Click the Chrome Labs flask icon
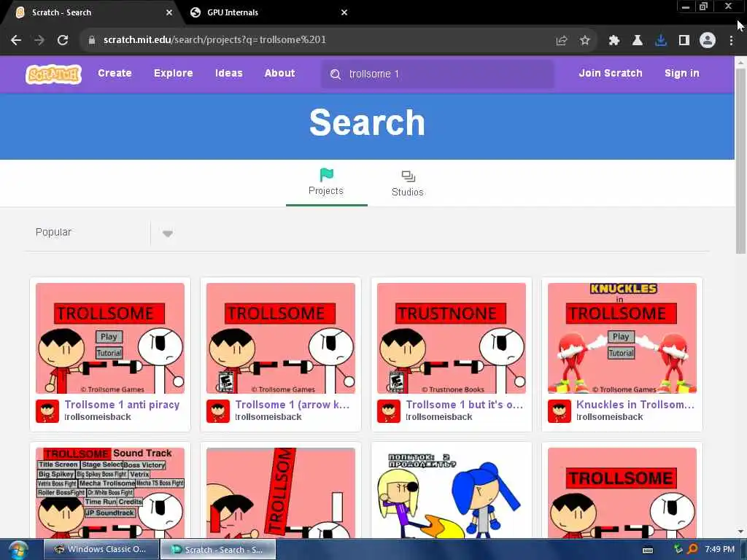 pyautogui.click(x=637, y=41)
